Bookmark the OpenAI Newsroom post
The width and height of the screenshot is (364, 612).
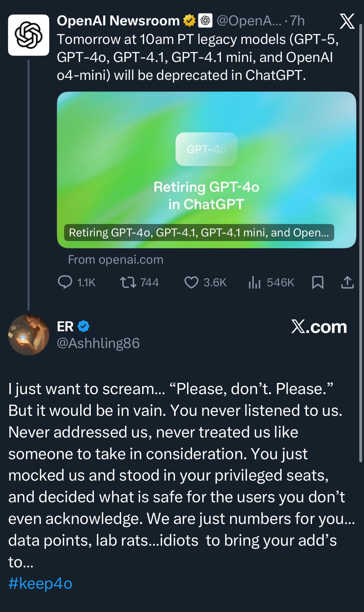pyautogui.click(x=318, y=282)
